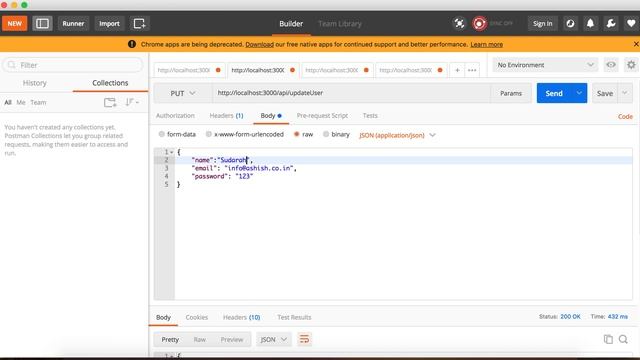
Task: Toggle response line wrap icon
Action: tap(304, 339)
